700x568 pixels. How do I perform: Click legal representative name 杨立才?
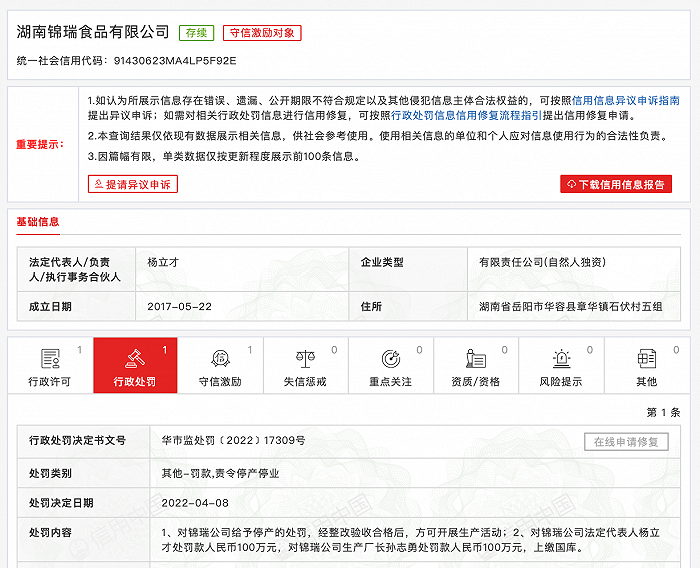[163, 262]
